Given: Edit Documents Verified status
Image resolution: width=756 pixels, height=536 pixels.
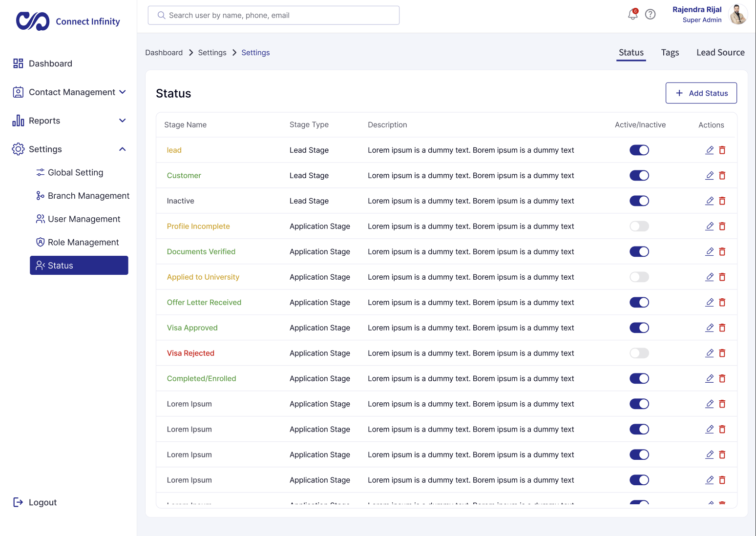Looking at the screenshot, I should 710,251.
